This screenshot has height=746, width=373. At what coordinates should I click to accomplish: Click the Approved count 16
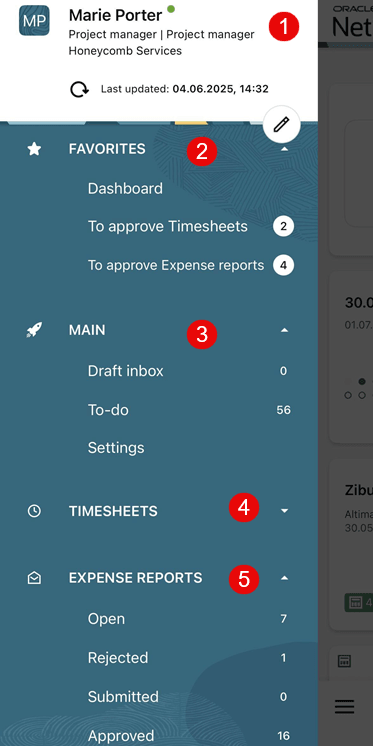tap(284, 736)
